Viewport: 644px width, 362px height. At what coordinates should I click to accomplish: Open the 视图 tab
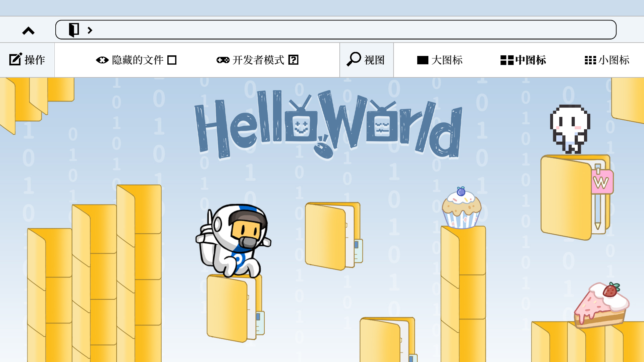tap(366, 60)
